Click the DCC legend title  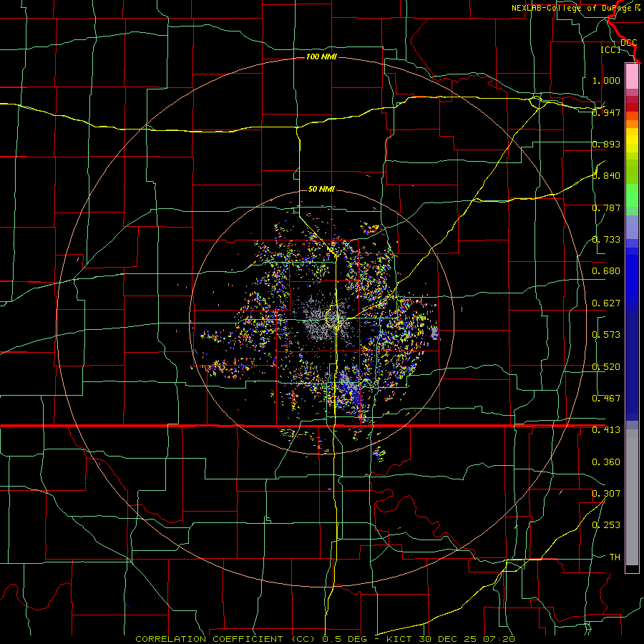[x=628, y=43]
